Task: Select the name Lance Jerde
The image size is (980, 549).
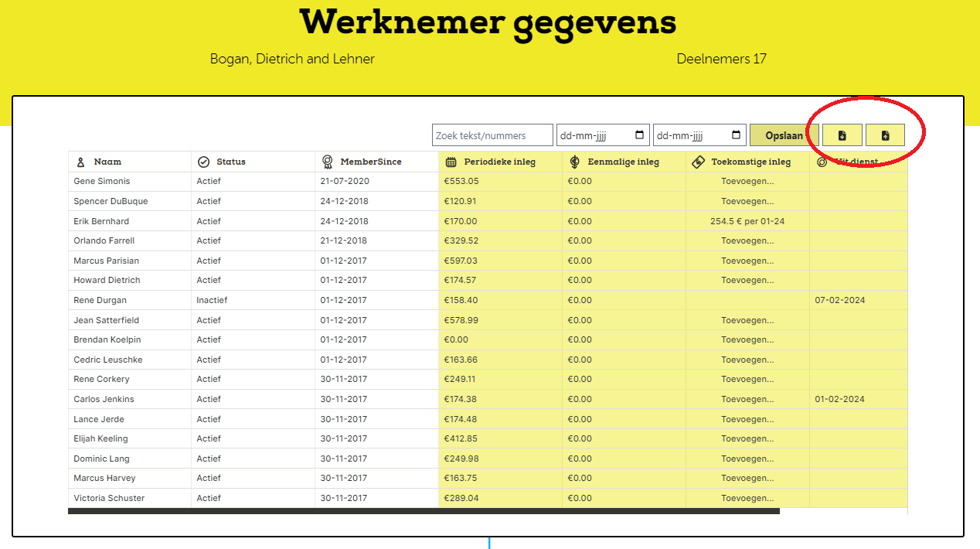Action: (x=99, y=419)
